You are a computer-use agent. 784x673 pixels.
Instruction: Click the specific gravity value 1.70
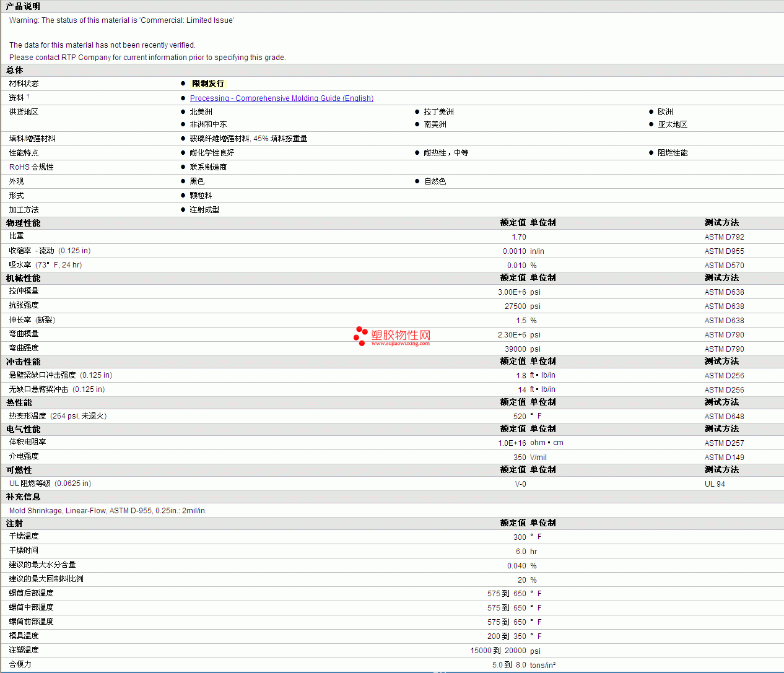(x=519, y=237)
